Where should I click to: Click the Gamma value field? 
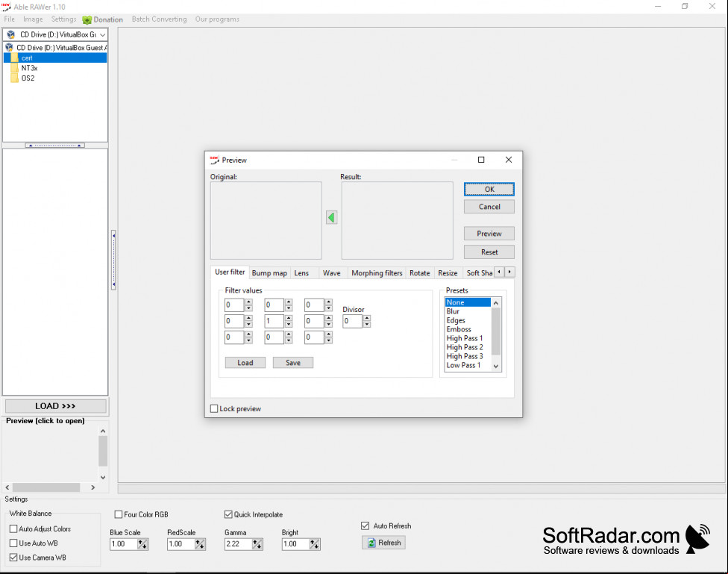[239, 544]
